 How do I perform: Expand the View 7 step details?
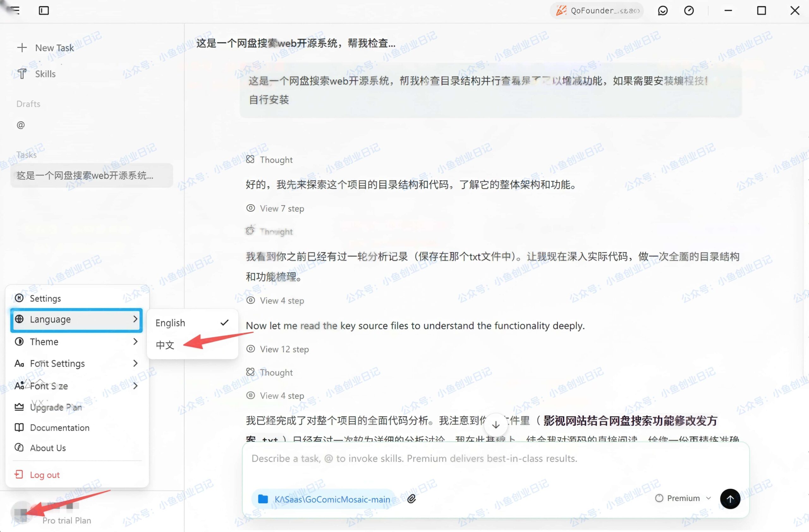281,208
